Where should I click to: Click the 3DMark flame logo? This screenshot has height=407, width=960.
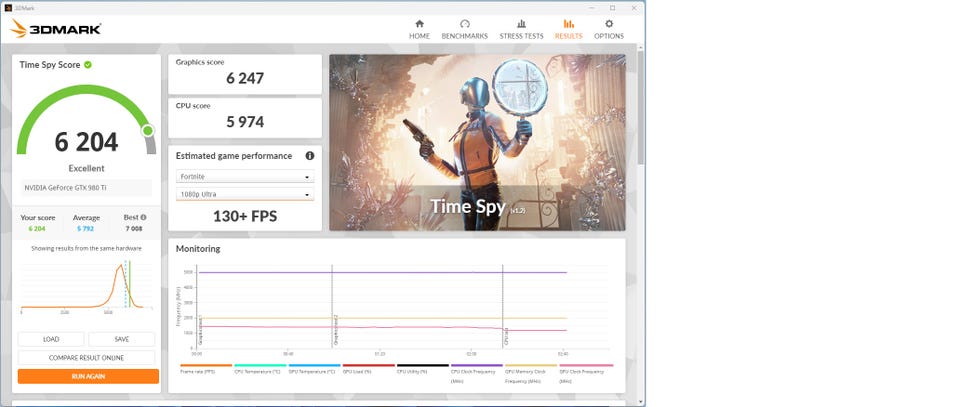tap(18, 28)
